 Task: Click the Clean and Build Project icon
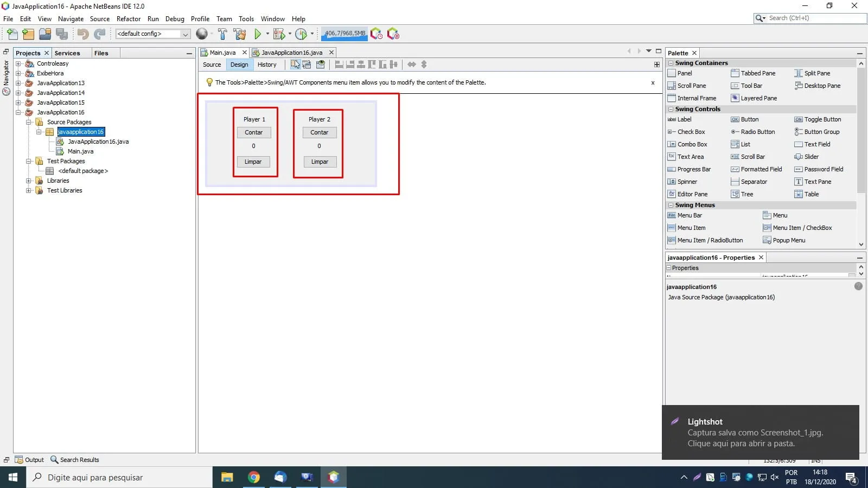(x=240, y=34)
